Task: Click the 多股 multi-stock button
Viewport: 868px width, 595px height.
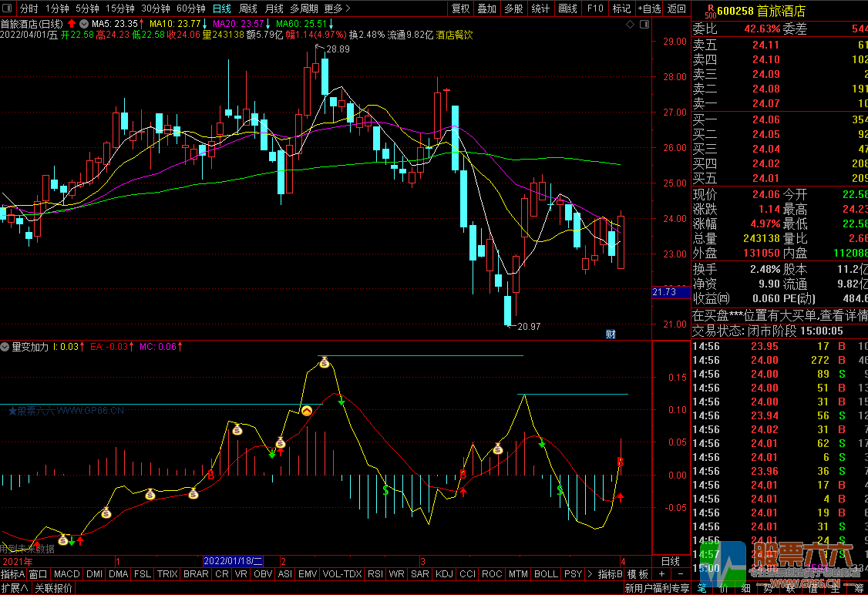Action: coord(513,8)
